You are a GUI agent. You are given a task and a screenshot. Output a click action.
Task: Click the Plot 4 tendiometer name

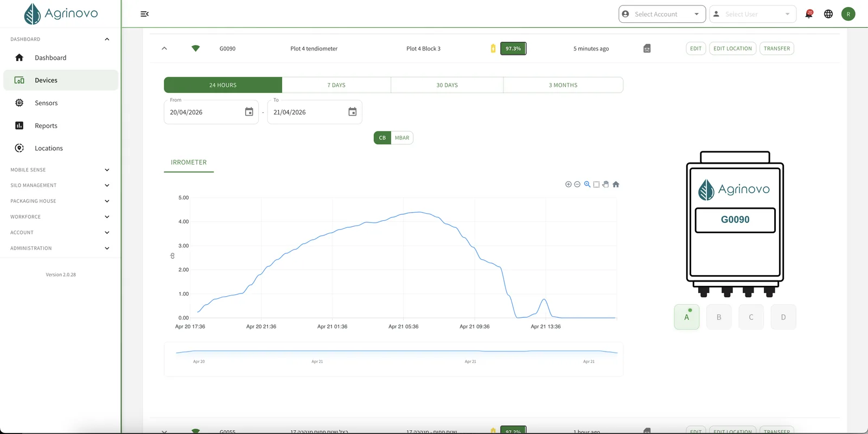[x=314, y=49]
